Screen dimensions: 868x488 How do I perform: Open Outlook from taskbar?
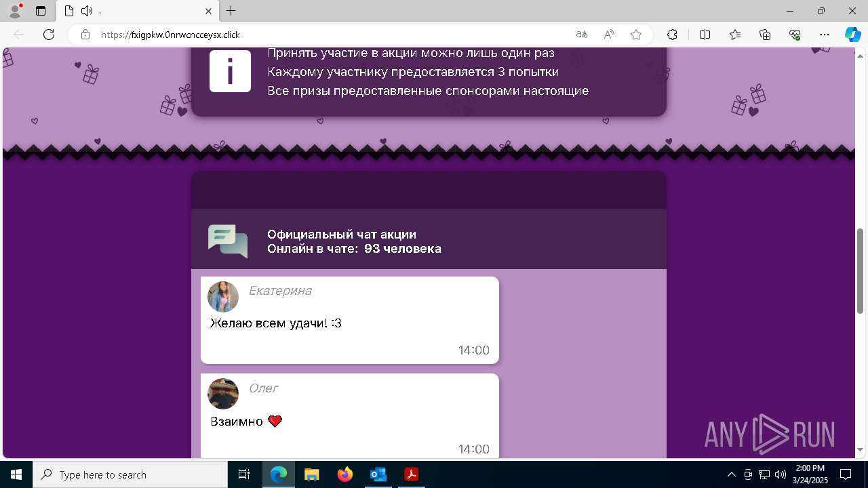(x=378, y=474)
